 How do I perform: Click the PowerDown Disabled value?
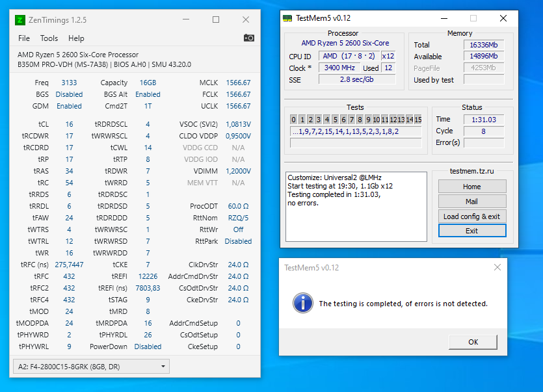(148, 346)
